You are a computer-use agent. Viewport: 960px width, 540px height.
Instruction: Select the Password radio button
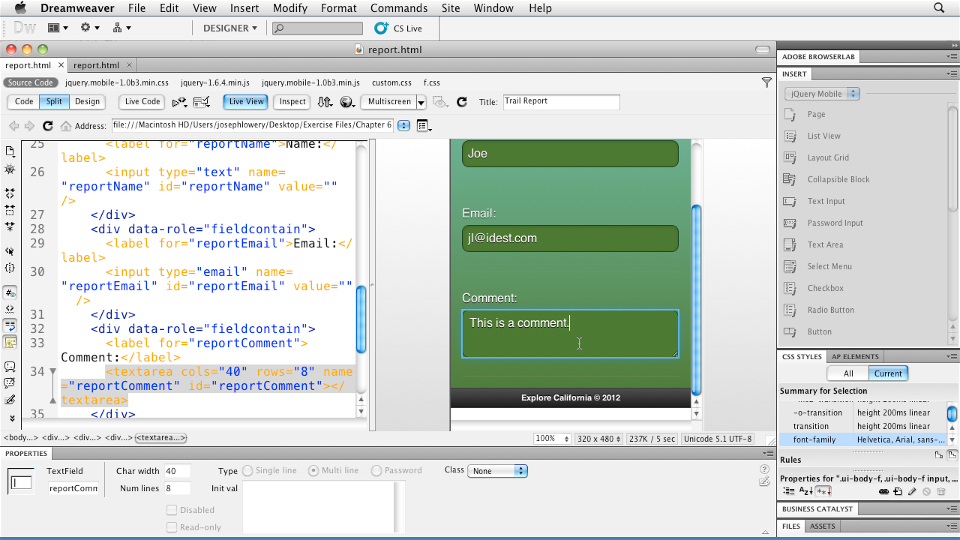377,471
